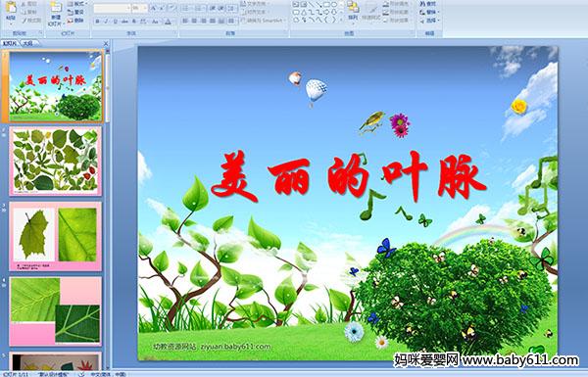Close the slides thumbnail pane
Image resolution: width=588 pixels, height=377 pixels.
click(106, 44)
